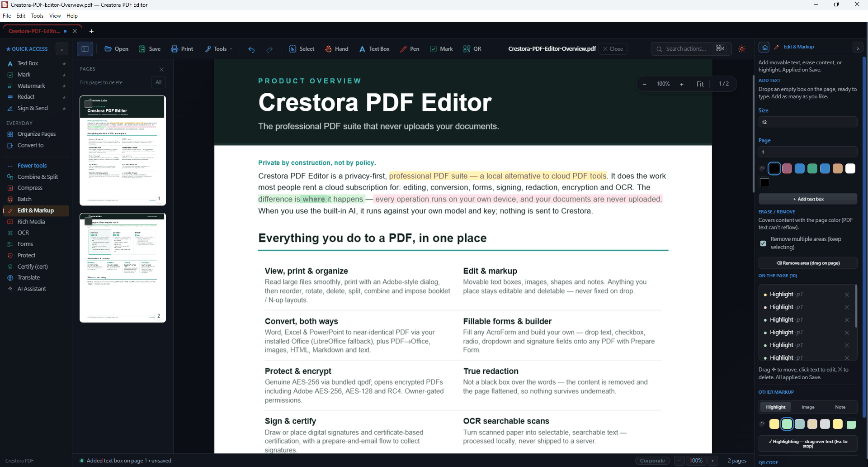The image size is (868, 467).
Task: Focus the Search actions field
Action: click(691, 49)
